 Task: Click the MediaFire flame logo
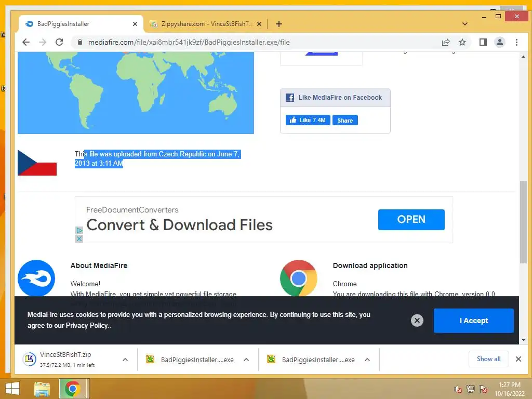(36, 278)
